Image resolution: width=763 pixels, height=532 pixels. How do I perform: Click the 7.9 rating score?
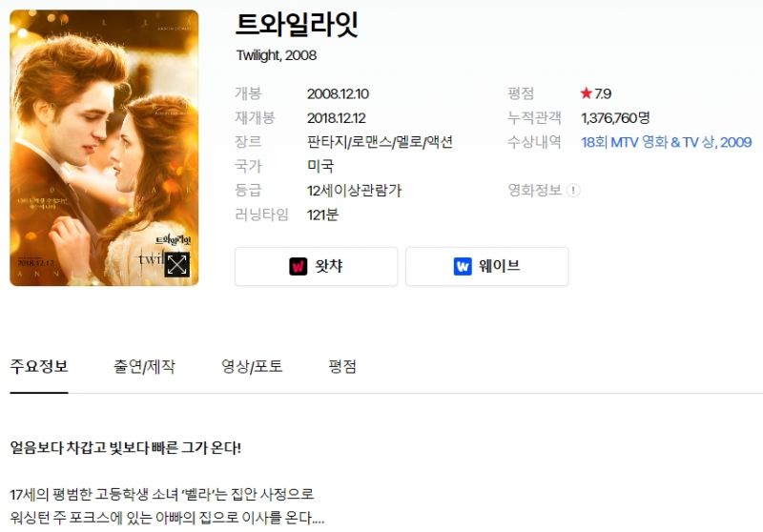click(x=603, y=93)
